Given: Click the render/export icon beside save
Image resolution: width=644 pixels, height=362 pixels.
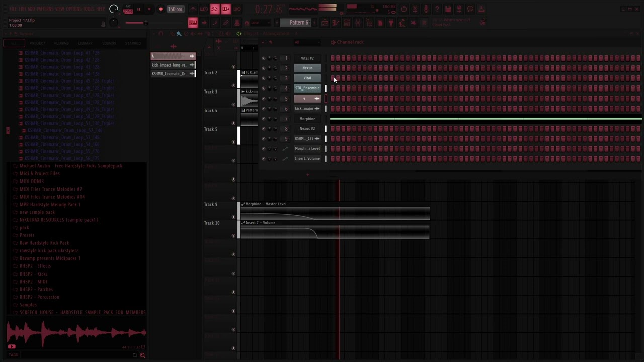Looking at the screenshot, I should pyautogui.click(x=459, y=9).
